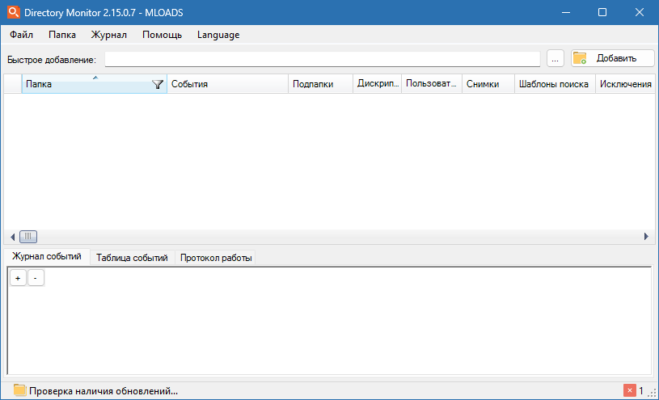Switch to the Журнал событий tab
Viewport: 659px width, 400px height.
pos(47,257)
